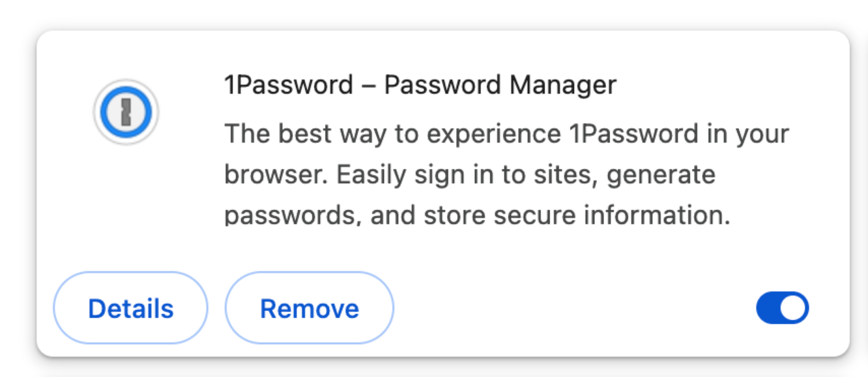Click the description line starting "The best way"
The height and width of the screenshot is (377, 868).
pos(506,134)
